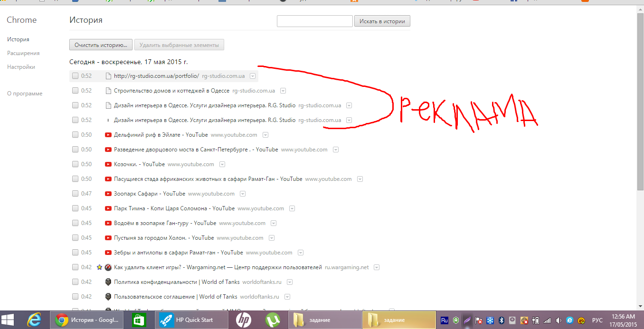Select checkbox next to Козочки. - YouTube

tap(75, 164)
